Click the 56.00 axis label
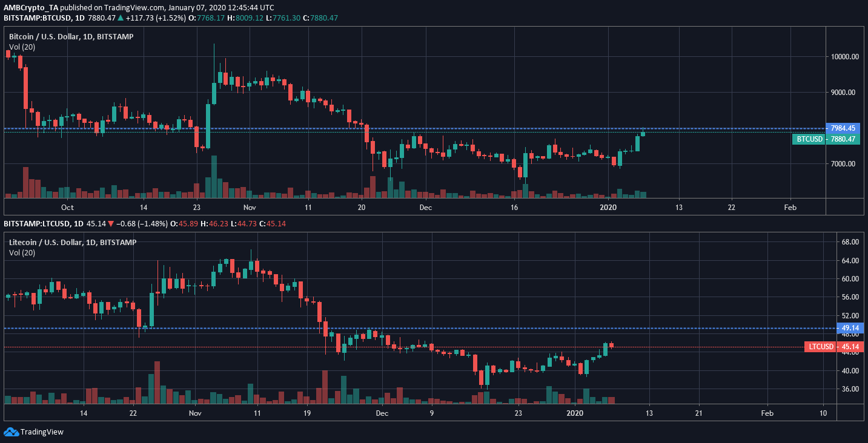Viewport: 868px width, 443px height. (x=850, y=297)
